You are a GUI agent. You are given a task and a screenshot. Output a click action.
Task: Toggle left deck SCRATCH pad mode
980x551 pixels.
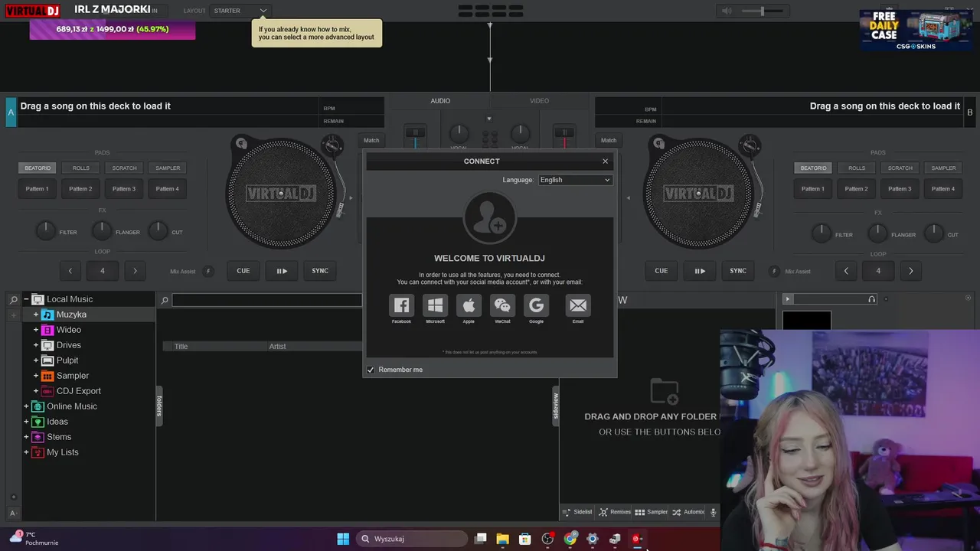click(124, 168)
